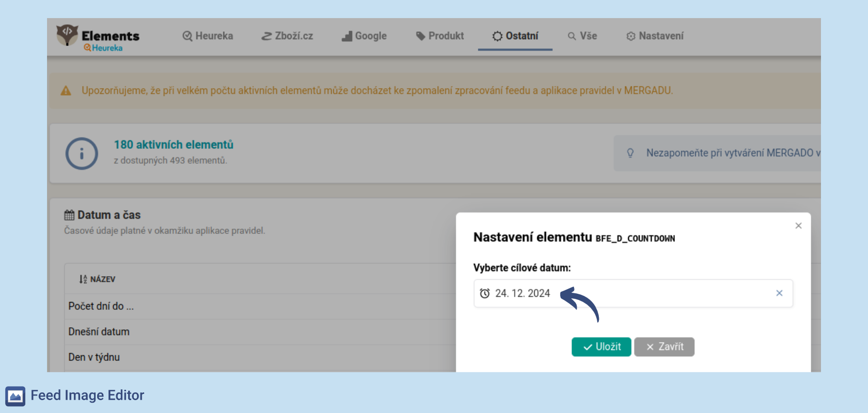
Task: Switch to the Google tab
Action: click(x=364, y=36)
